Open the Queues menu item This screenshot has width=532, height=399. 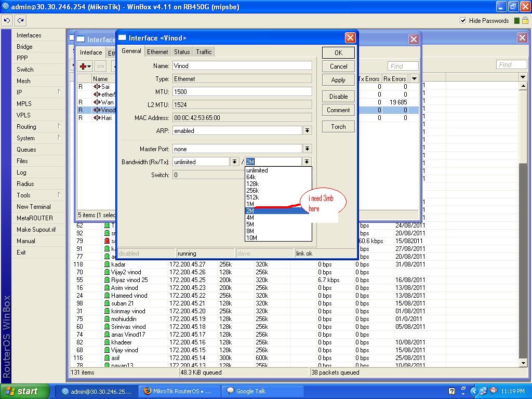tap(26, 149)
